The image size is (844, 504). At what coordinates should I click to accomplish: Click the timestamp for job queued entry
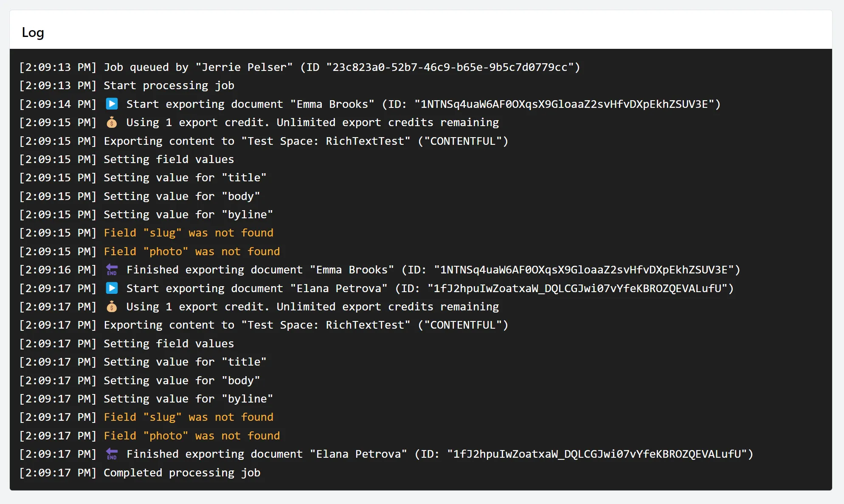click(58, 67)
